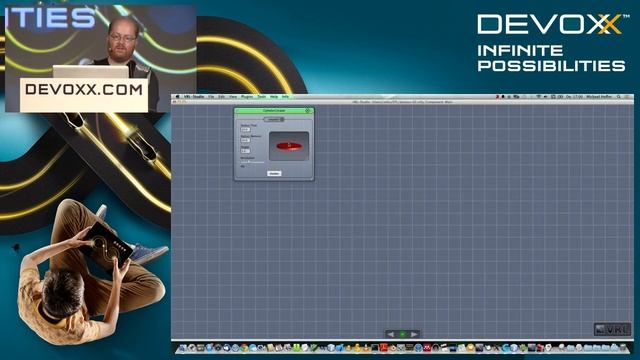
Task: Click the method button at top of component
Action: pyautogui.click(x=273, y=120)
